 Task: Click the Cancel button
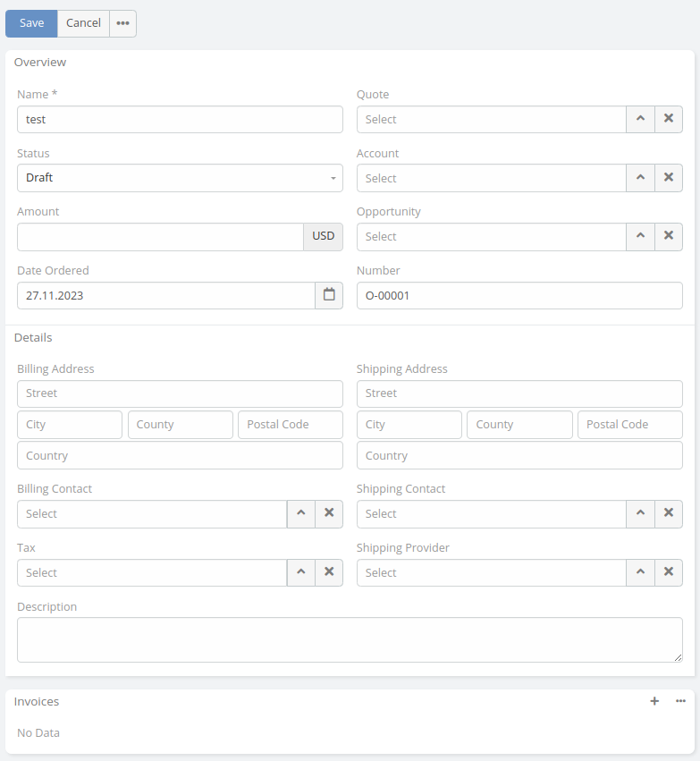tap(83, 23)
